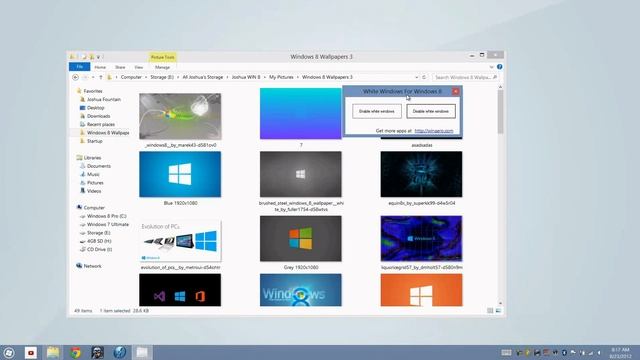
Task: Click Computer in the address breadcrumb
Action: click(x=131, y=77)
